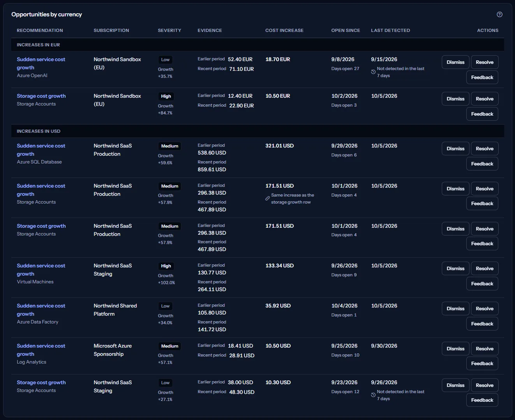Screen dimensions: 515x420
Task: Open Storage cost growth link for Northwind SaaS Staging
Action: (x=41, y=382)
